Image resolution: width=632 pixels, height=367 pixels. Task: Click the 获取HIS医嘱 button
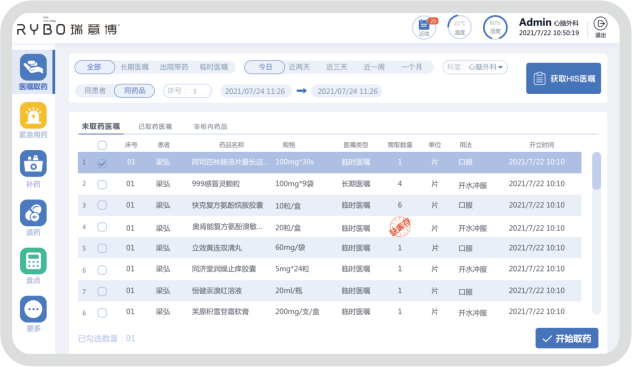pos(563,79)
